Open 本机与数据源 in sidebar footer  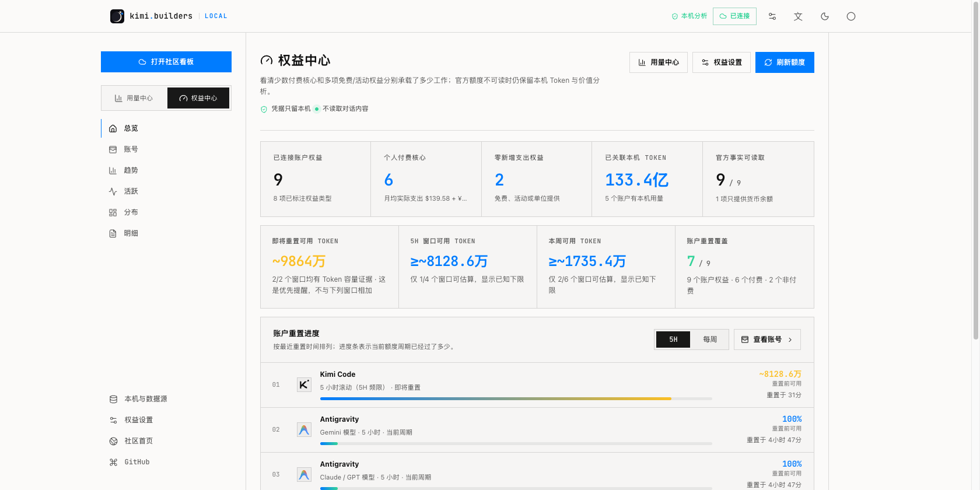(166, 399)
